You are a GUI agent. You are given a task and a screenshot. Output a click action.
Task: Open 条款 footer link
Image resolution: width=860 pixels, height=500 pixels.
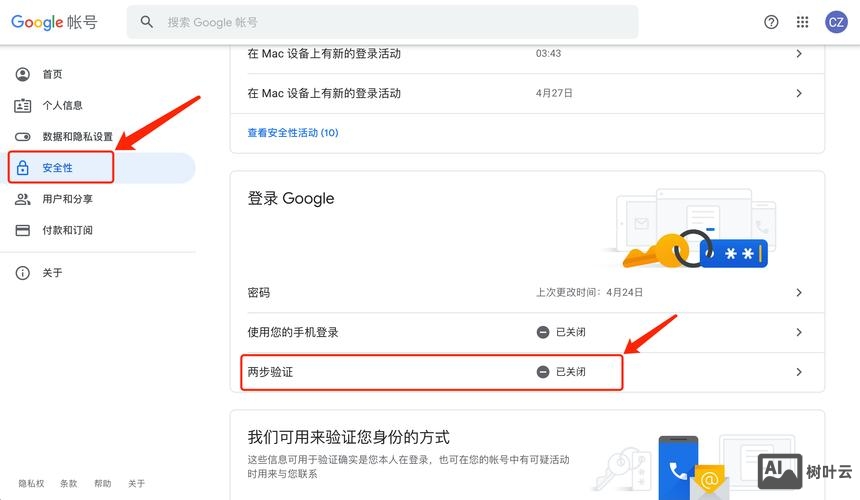tap(69, 484)
